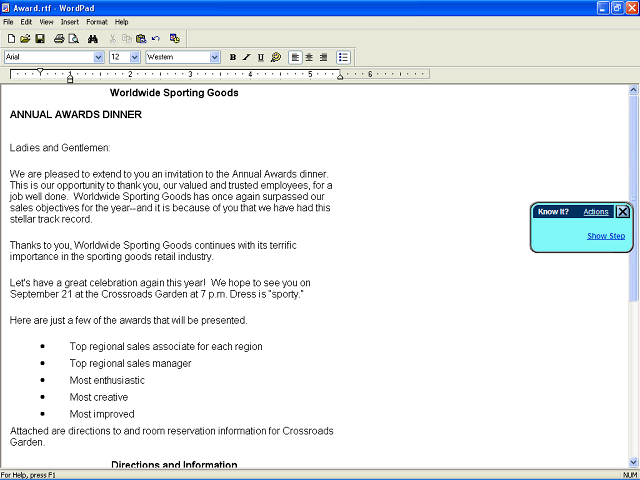Click the WordPad title bar document icon
This screenshot has height=480, width=640.
[x=6, y=8]
